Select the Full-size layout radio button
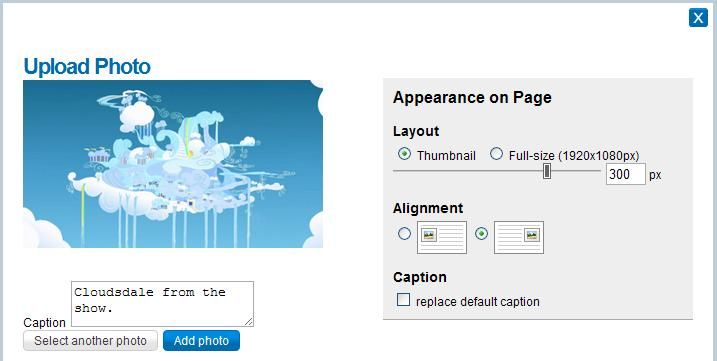 click(496, 154)
